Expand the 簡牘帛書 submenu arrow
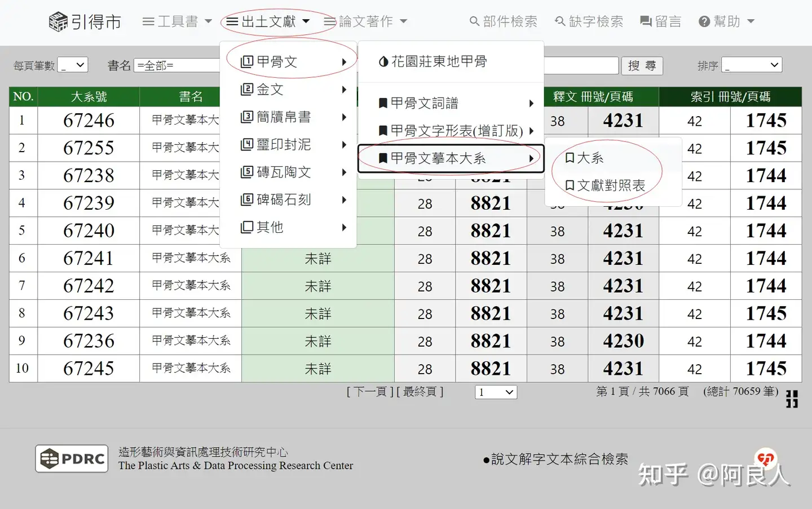The width and height of the screenshot is (812, 509). 344,117
